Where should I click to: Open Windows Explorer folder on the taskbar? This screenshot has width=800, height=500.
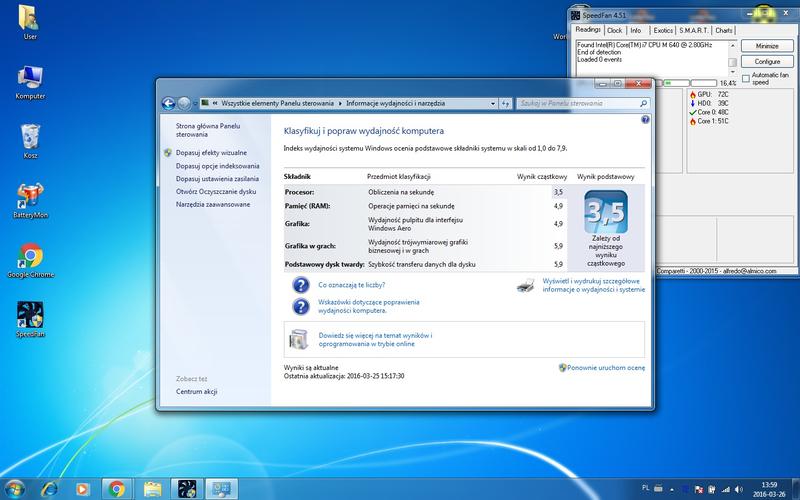point(152,489)
